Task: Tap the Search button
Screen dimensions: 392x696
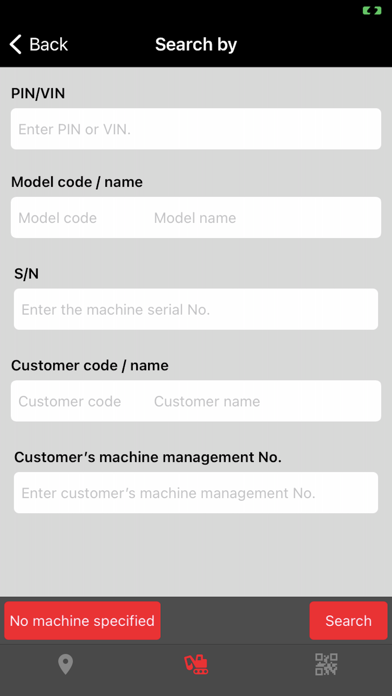Action: point(348,621)
